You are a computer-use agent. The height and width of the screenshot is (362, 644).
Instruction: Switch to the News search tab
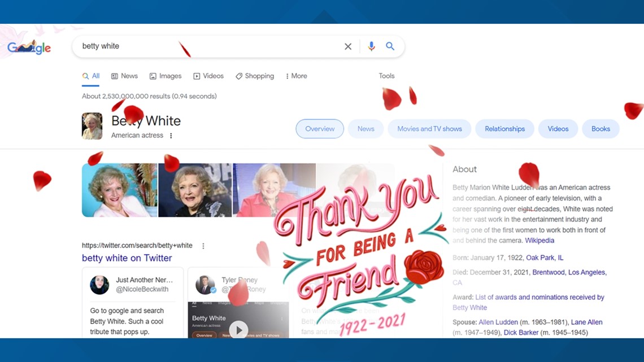(x=124, y=76)
